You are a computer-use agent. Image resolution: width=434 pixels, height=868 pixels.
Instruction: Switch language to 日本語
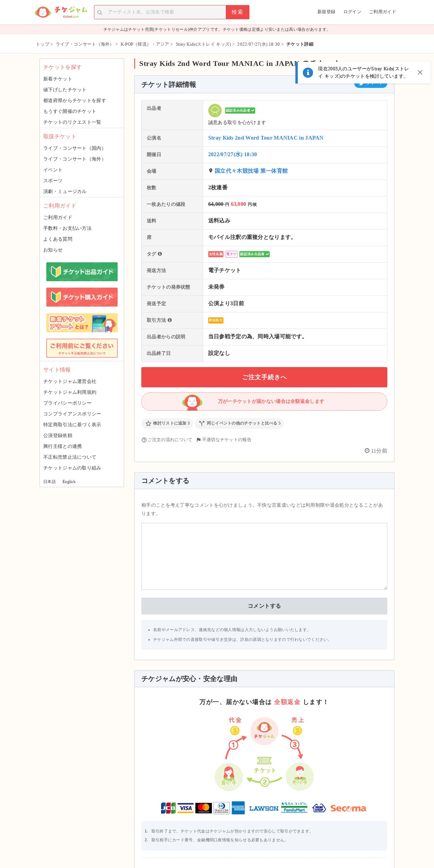49,482
